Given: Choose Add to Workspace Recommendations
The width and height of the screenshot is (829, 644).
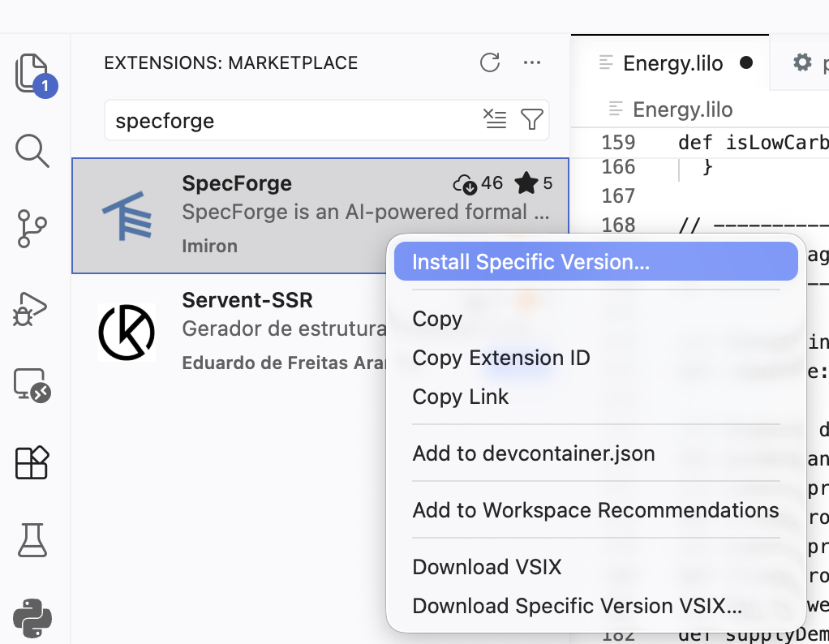Looking at the screenshot, I should tap(596, 510).
